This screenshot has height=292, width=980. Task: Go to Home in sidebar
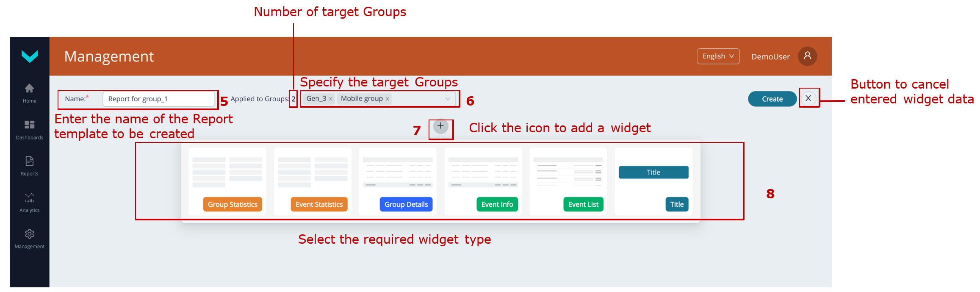pyautogui.click(x=29, y=93)
